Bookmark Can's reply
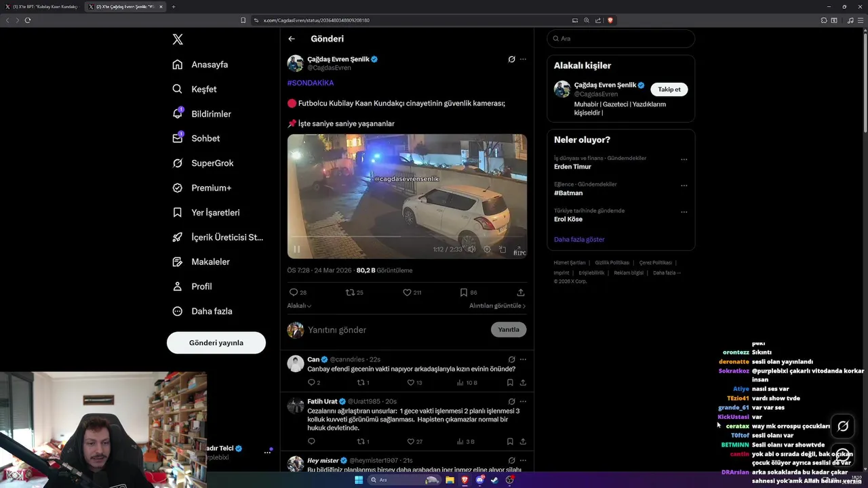Screen dimensions: 868x488 click(510, 382)
